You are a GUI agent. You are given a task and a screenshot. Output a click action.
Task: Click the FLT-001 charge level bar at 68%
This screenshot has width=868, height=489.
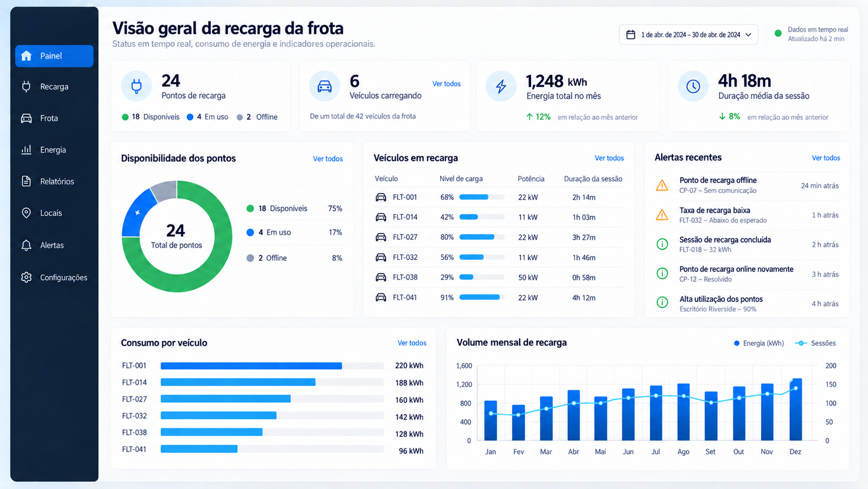482,197
